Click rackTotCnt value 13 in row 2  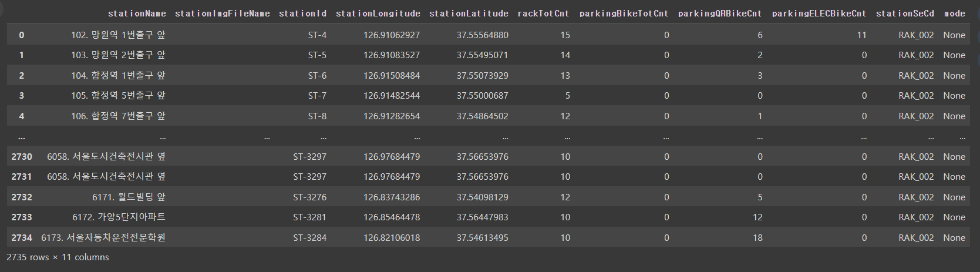point(565,76)
